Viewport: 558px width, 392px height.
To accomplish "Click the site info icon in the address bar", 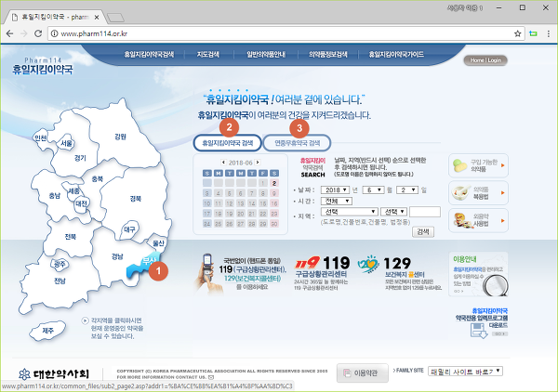I will tap(55, 33).
